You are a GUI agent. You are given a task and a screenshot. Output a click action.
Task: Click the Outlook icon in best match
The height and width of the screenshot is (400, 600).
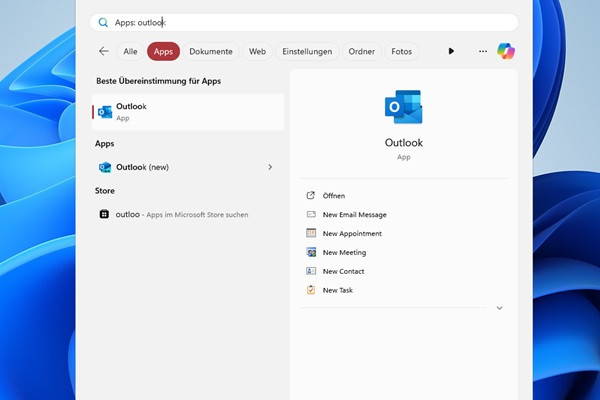105,112
